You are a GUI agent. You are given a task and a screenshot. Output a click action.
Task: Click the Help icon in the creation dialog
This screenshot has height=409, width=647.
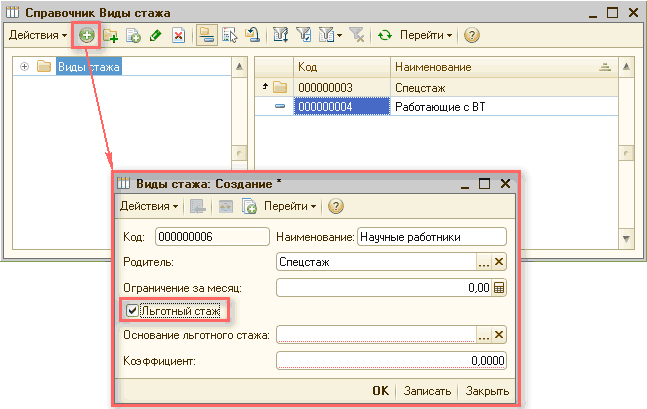click(x=336, y=206)
